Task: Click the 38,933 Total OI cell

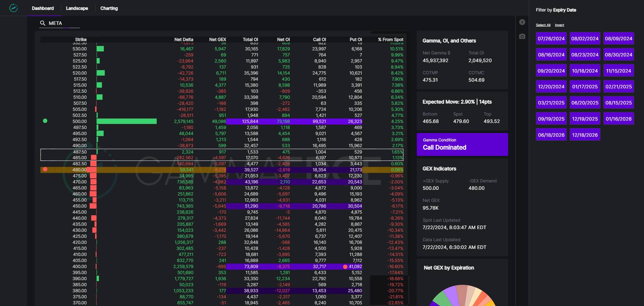Action: click(x=251, y=291)
